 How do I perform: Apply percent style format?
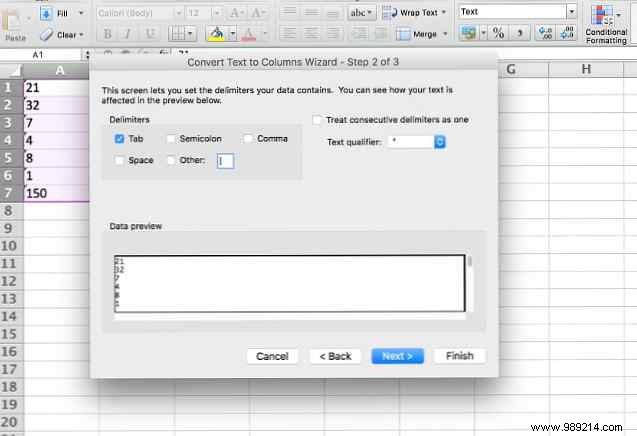[x=498, y=33]
